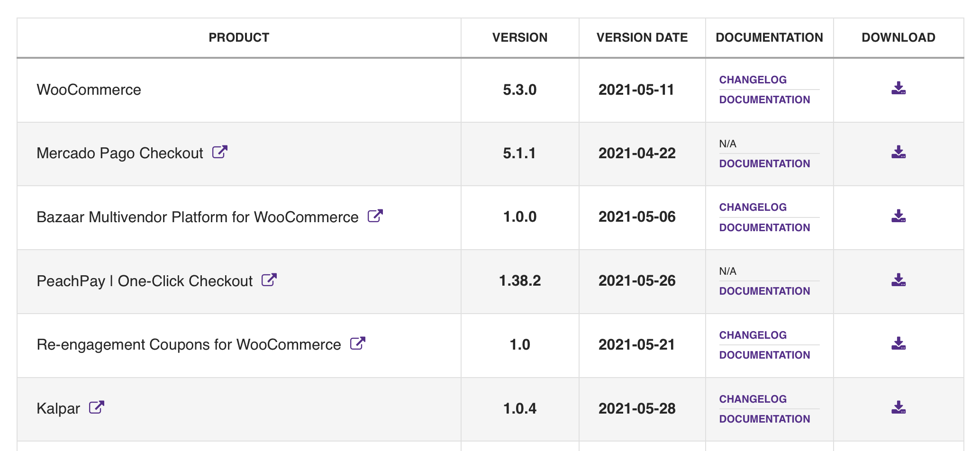This screenshot has width=980, height=451.
Task: Download the Kalpar product
Action: tap(898, 408)
